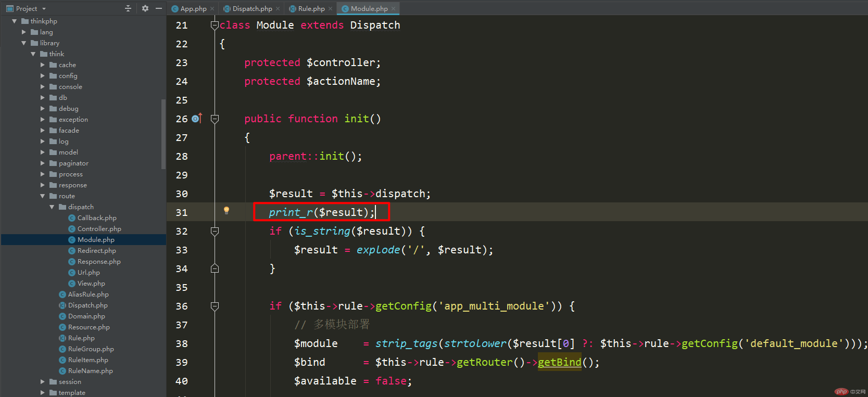Click the $actionName property on line 24
Screen dimensions: 868x397
click(341, 81)
